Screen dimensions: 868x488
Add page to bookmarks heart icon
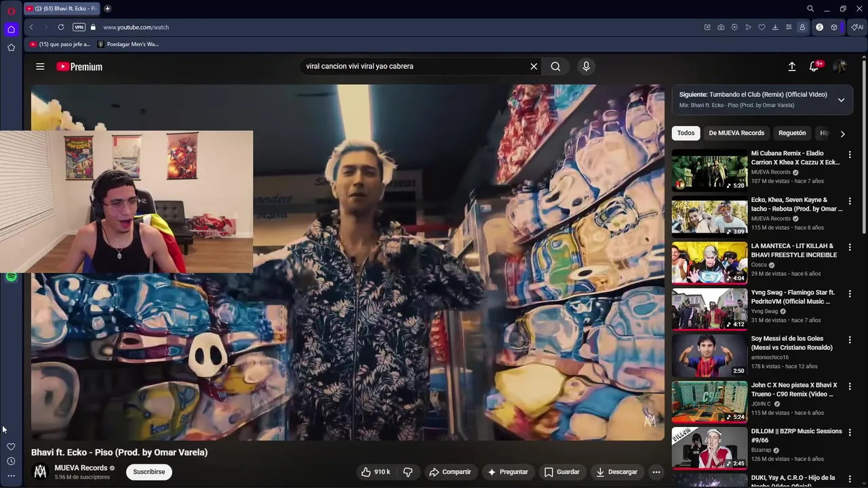click(x=762, y=27)
